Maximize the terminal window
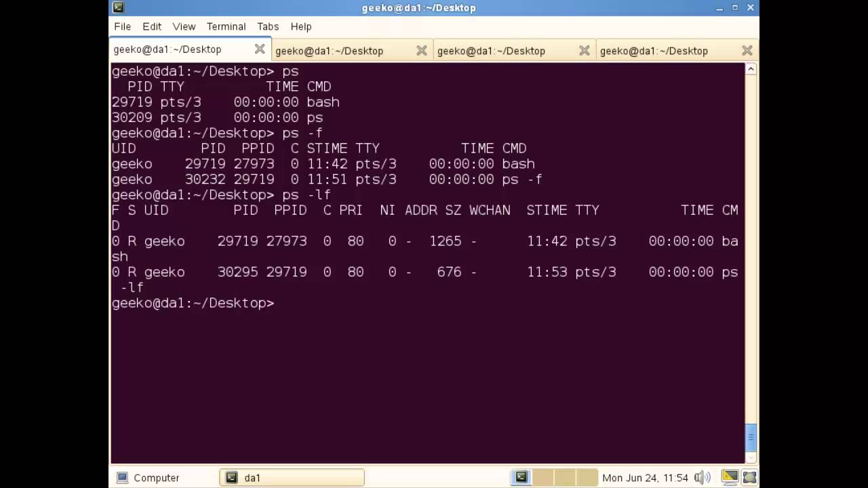This screenshot has height=488, width=868. point(735,7)
